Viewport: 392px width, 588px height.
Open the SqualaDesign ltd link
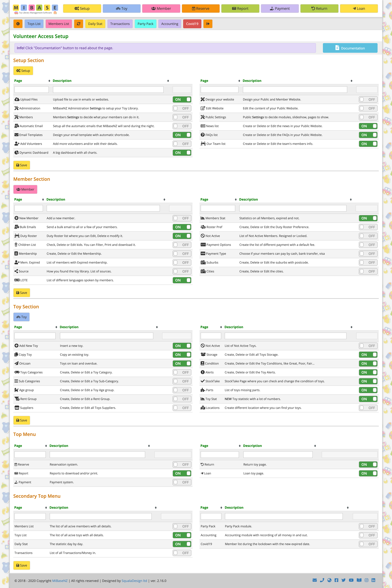pos(134,581)
